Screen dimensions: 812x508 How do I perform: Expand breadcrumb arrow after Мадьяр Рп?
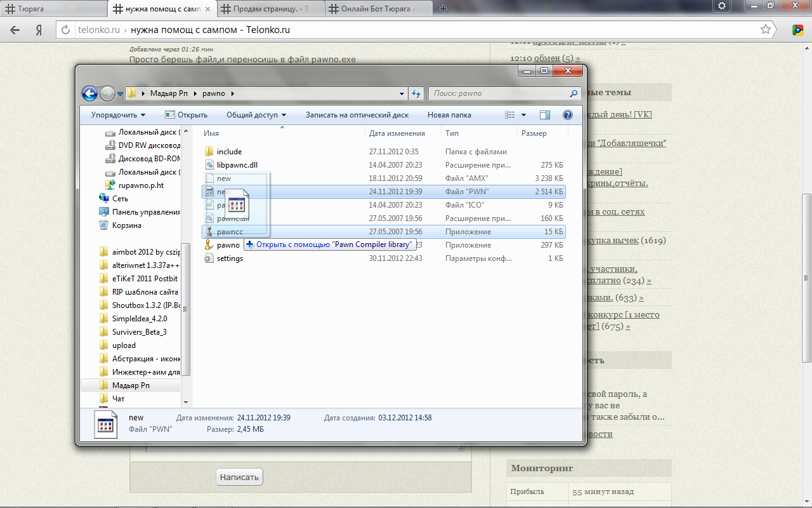click(196, 93)
